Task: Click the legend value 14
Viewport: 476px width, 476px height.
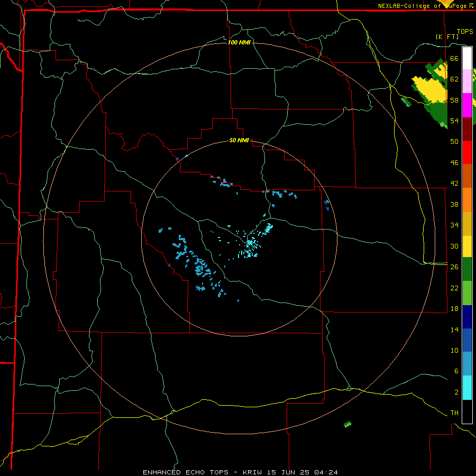Action: (x=454, y=329)
